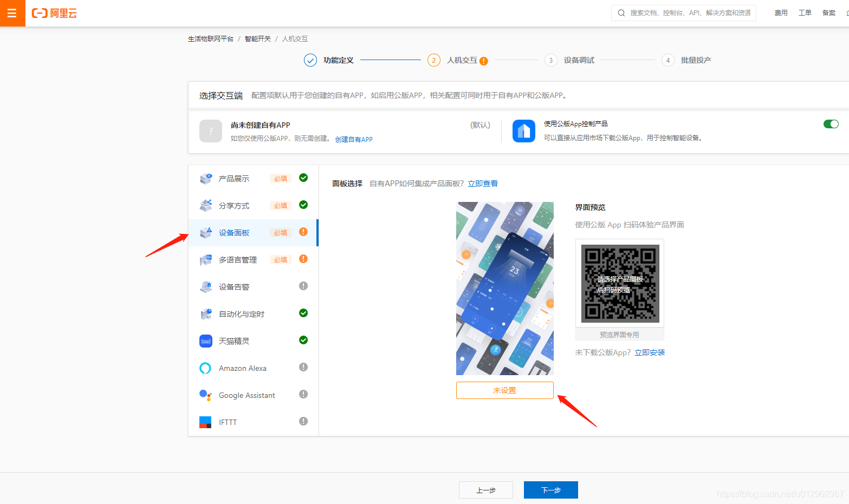Click the orange warning status for 设备面板
The image size is (849, 504).
coord(303,232)
